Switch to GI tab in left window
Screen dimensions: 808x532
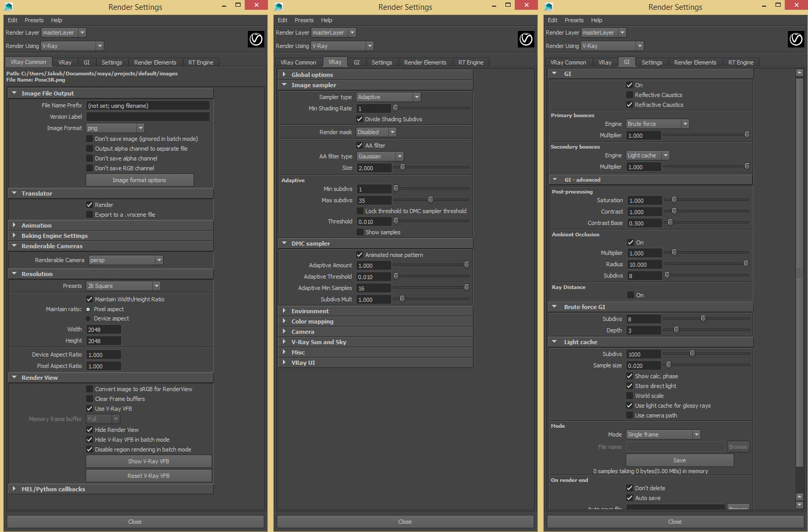(87, 62)
